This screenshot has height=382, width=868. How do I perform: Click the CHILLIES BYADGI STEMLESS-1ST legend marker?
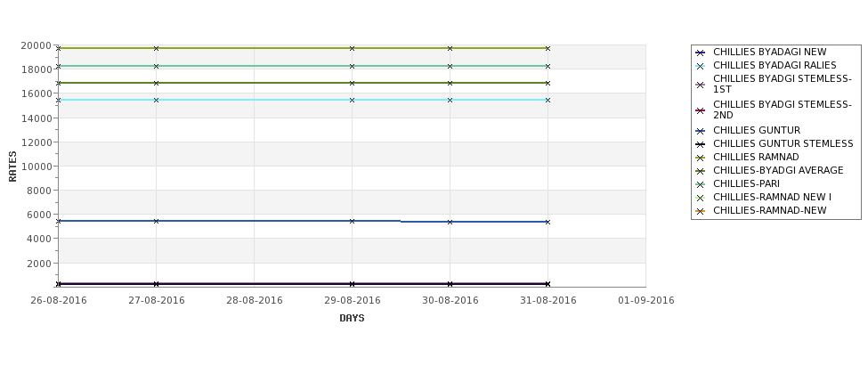click(x=701, y=85)
